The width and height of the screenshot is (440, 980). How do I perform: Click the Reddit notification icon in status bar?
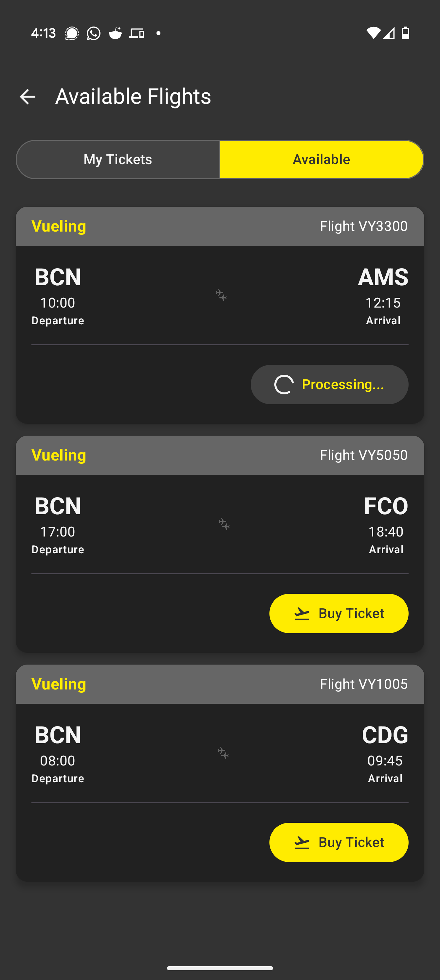click(115, 33)
